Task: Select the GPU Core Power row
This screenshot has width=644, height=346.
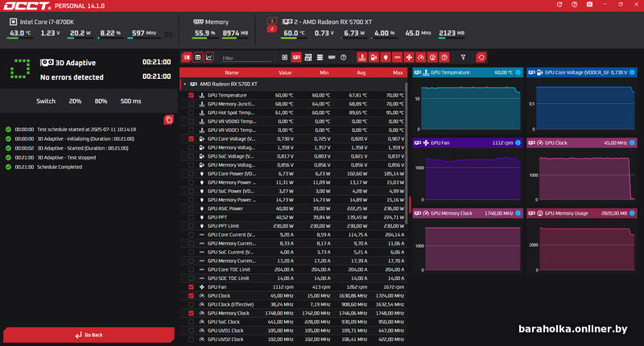Action: point(293,174)
